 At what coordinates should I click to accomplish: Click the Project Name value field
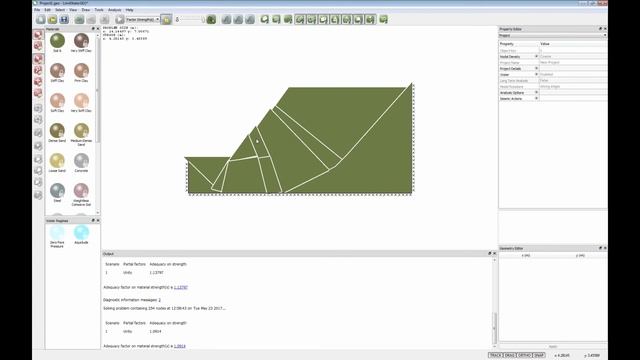point(573,62)
